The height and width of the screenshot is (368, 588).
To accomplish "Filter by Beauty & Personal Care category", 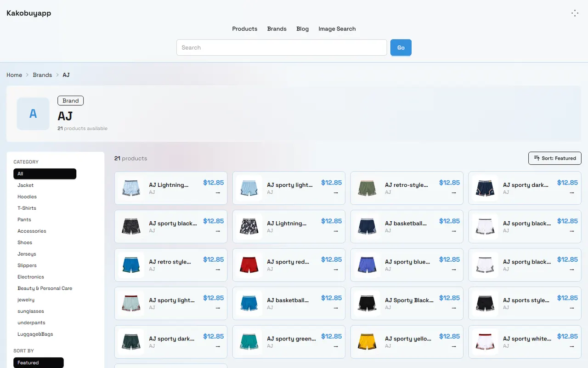I will [45, 288].
